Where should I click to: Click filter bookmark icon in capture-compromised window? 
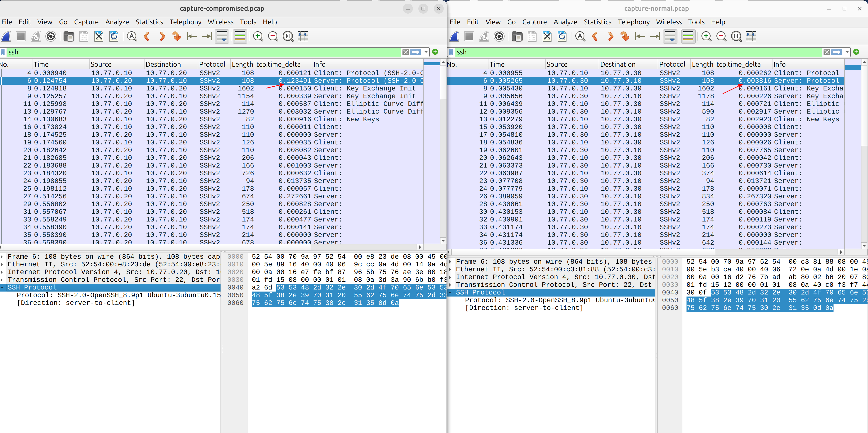coord(3,52)
